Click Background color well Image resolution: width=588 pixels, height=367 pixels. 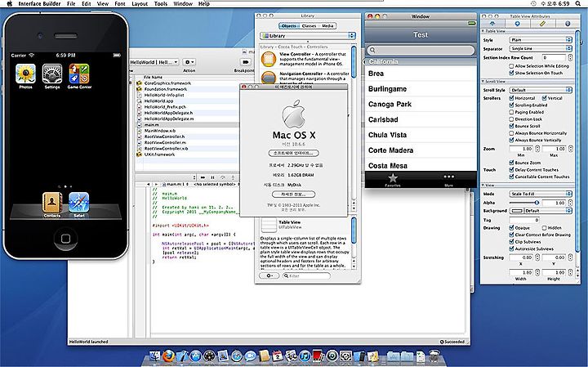517,211
